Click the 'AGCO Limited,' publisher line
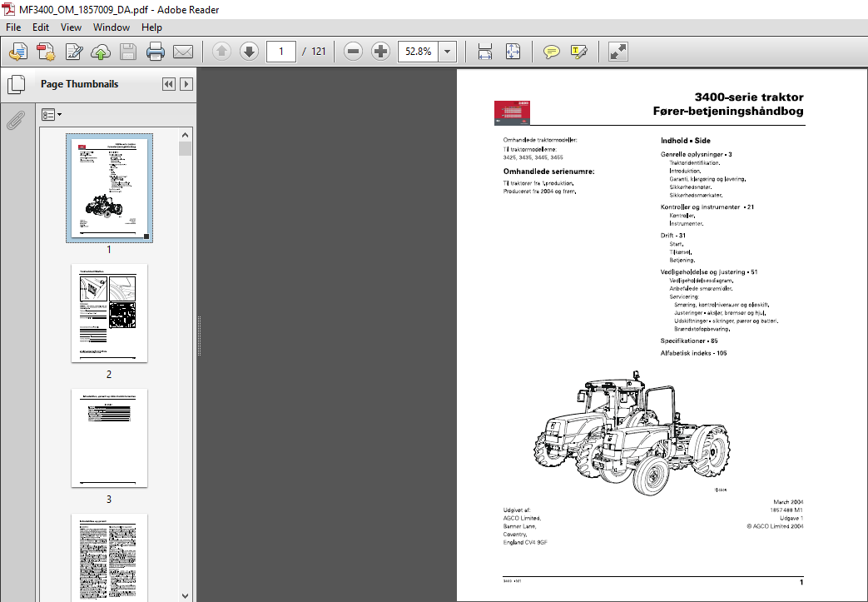868x602 pixels. point(522,519)
